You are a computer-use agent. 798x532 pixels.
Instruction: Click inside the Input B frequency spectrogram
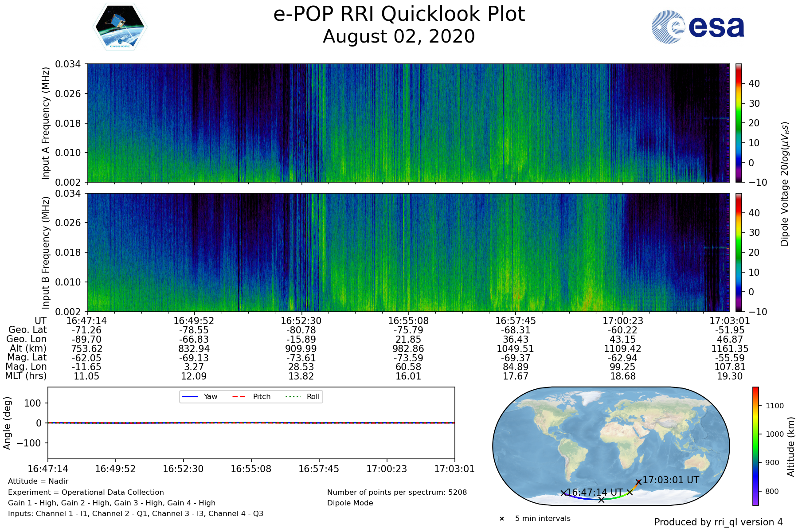point(408,252)
